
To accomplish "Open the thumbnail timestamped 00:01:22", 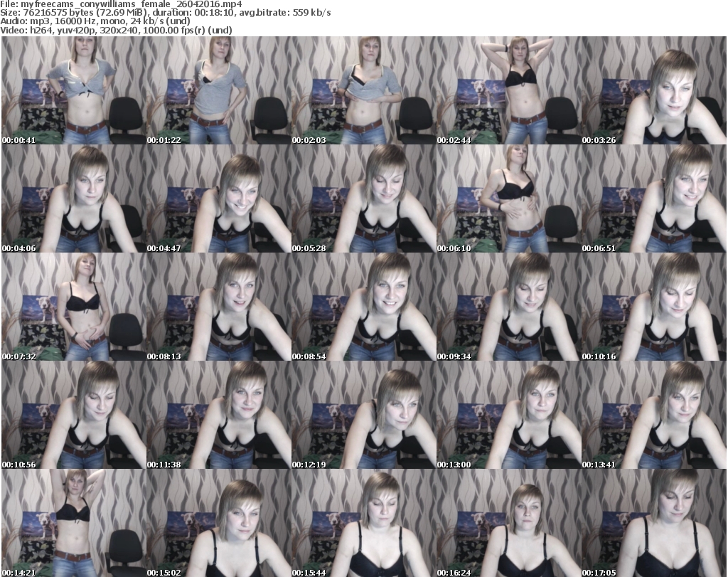I will point(219,90).
